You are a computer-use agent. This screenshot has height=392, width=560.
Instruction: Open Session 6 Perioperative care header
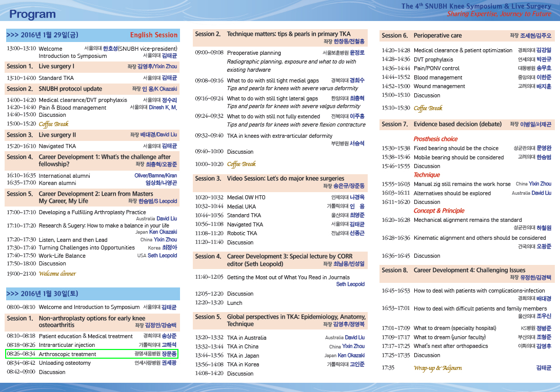click(467, 36)
